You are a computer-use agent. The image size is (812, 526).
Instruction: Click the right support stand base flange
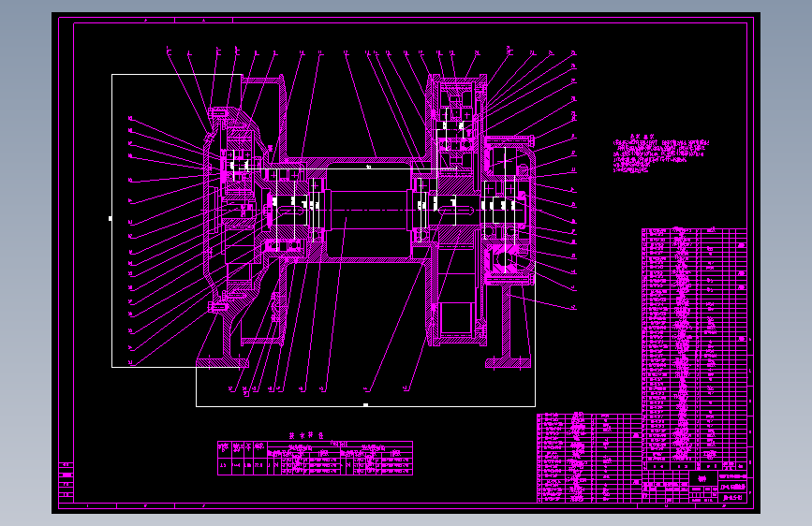pyautogui.click(x=508, y=363)
